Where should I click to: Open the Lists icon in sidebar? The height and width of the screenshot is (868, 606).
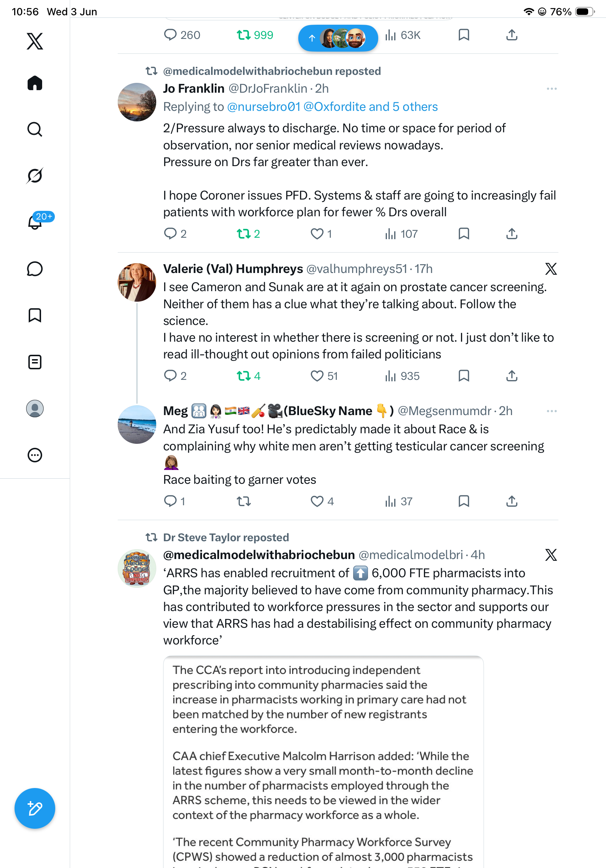click(x=35, y=362)
